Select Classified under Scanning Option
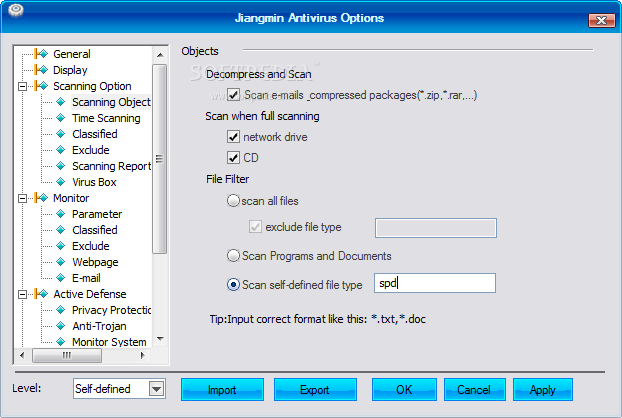Image resolution: width=622 pixels, height=418 pixels. pyautogui.click(x=95, y=134)
